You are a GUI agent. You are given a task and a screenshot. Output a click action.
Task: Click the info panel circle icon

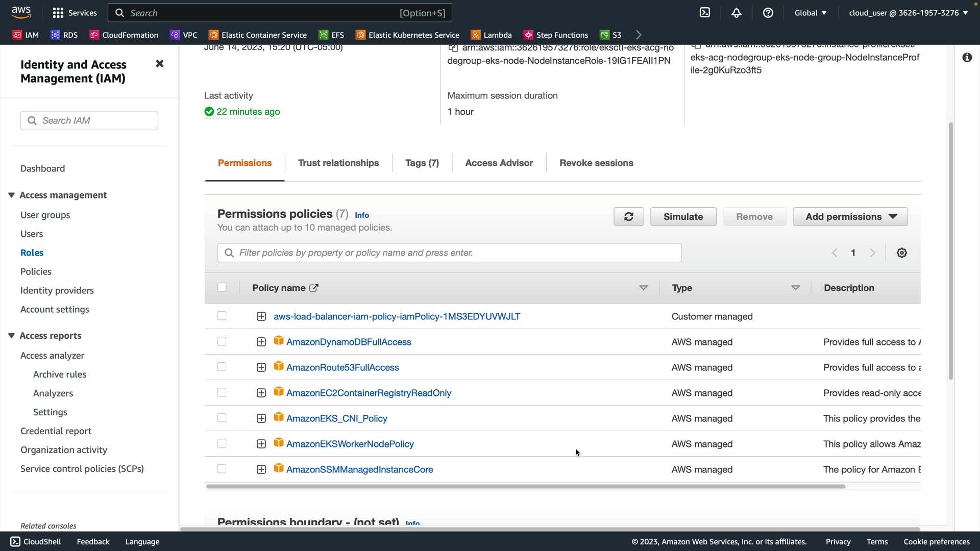click(x=967, y=58)
